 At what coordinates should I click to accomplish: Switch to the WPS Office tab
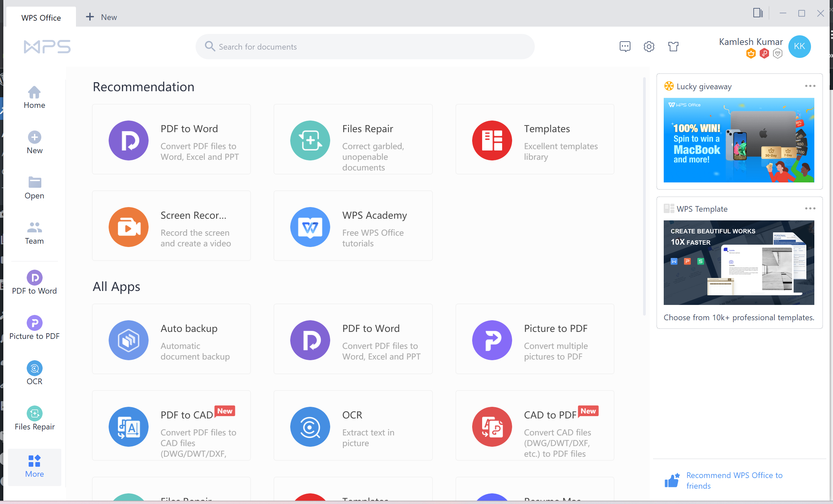[x=41, y=17]
